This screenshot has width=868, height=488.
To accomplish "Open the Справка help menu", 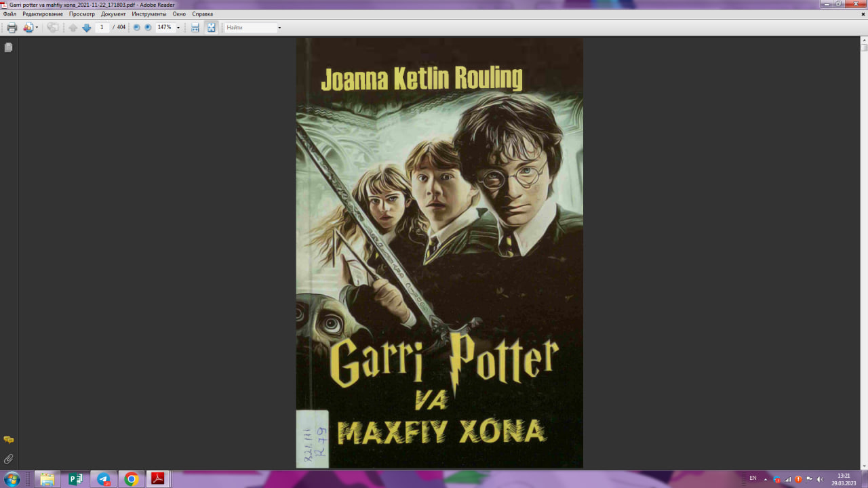I will pos(201,14).
